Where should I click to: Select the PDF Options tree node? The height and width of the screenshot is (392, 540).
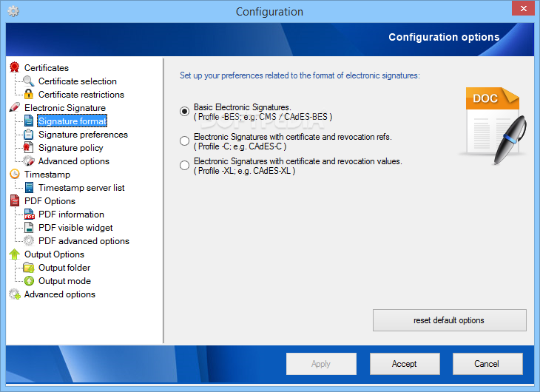click(50, 201)
